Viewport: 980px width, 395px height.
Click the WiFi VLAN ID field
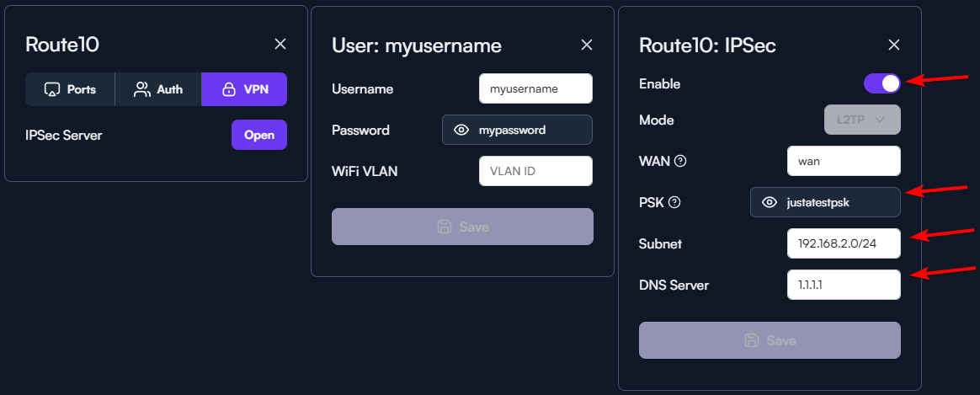click(535, 171)
